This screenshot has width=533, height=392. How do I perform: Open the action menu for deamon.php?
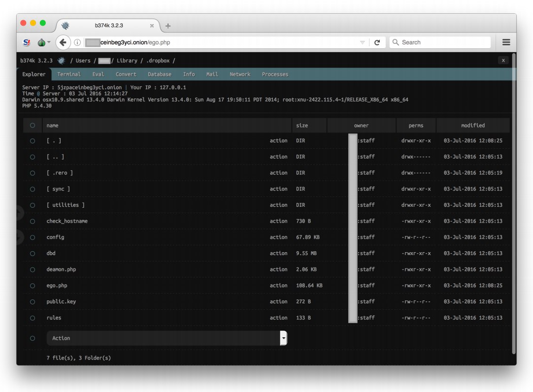[x=278, y=269]
